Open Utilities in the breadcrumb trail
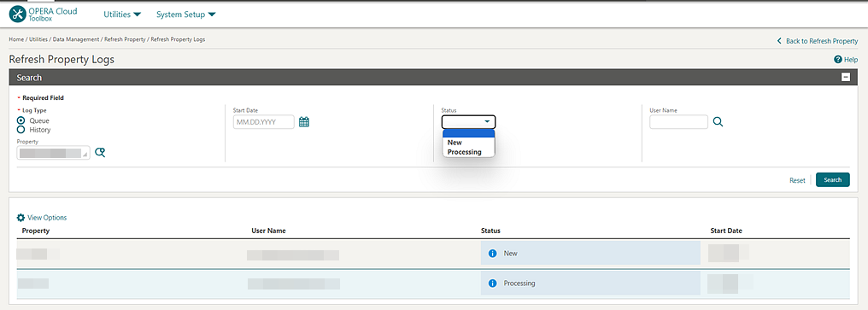 coord(38,40)
